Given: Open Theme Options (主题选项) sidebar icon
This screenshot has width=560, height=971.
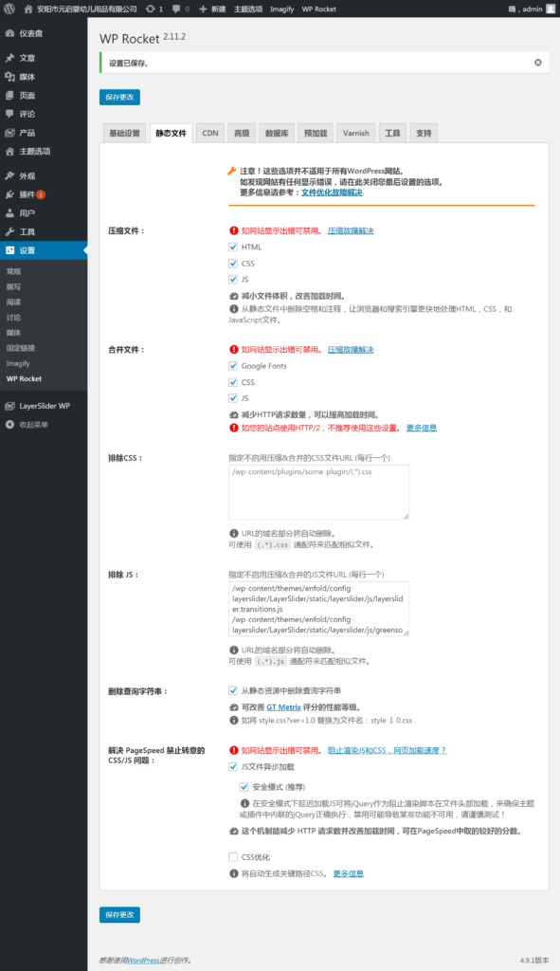Looking at the screenshot, I should (x=9, y=151).
